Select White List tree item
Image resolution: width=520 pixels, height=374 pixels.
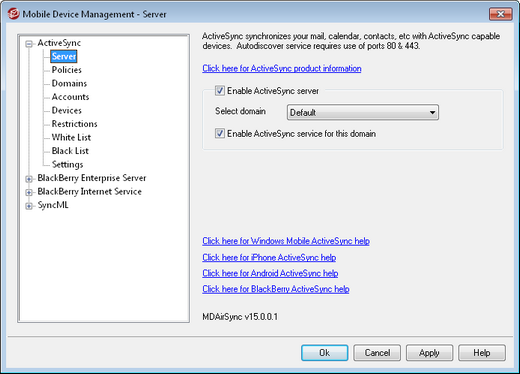coord(71,137)
